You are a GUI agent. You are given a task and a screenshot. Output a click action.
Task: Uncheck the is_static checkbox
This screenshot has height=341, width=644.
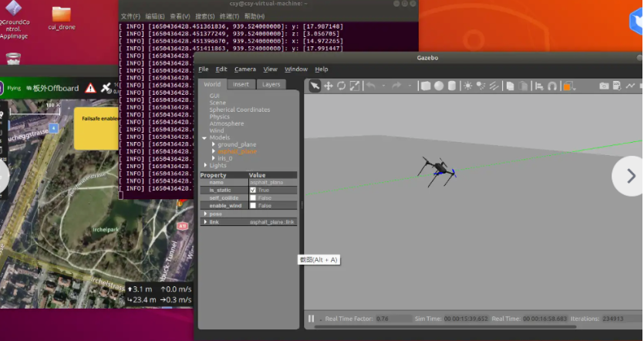[x=253, y=190]
